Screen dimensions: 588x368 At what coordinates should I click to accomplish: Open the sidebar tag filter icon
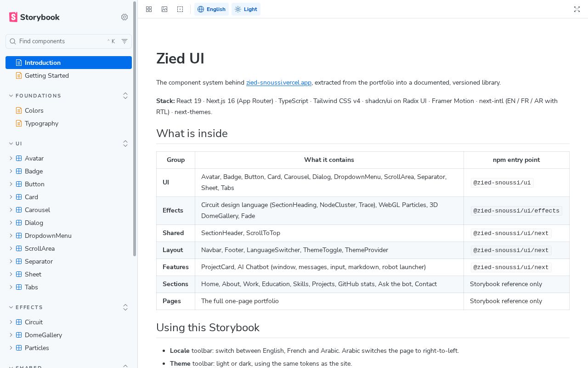pos(124,41)
